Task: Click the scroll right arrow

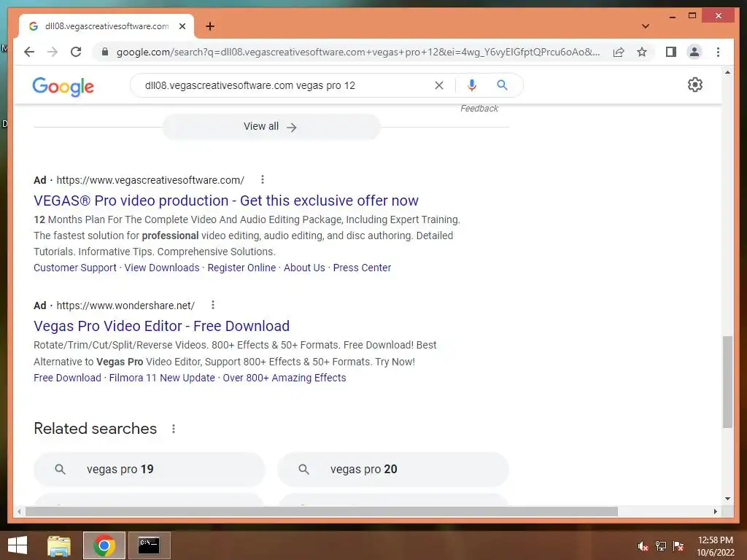Action: click(715, 511)
